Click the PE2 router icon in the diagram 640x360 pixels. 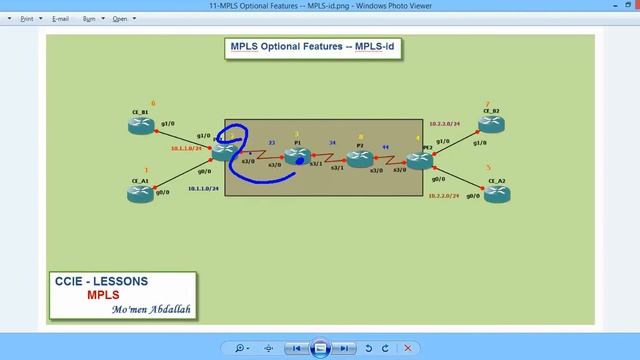(420, 160)
